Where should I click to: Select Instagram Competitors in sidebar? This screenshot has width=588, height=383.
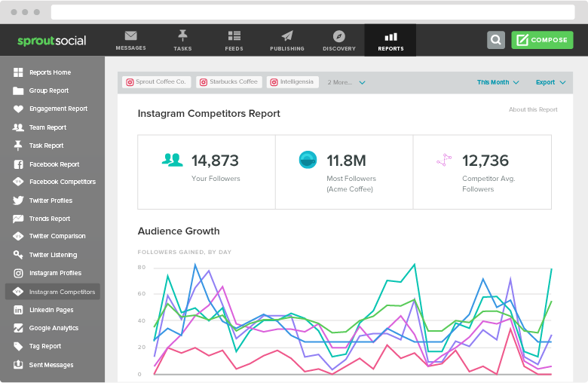(x=53, y=292)
